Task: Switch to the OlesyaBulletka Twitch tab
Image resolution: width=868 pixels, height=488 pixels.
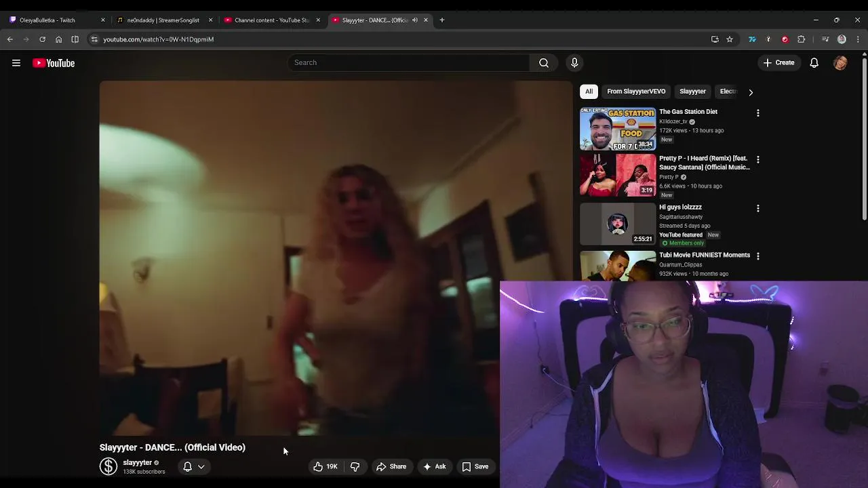Action: point(54,20)
